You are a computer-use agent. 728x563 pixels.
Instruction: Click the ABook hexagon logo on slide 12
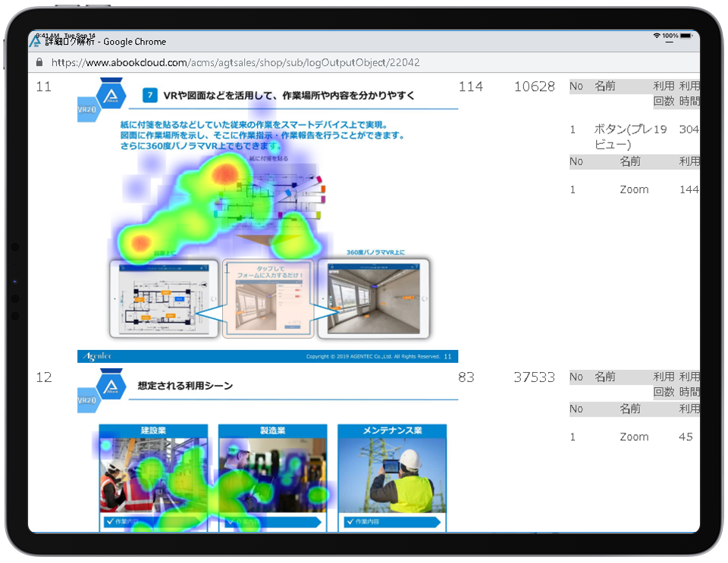click(111, 386)
